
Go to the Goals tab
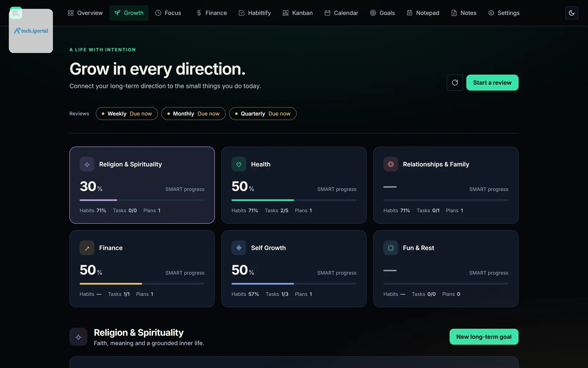coord(382,13)
